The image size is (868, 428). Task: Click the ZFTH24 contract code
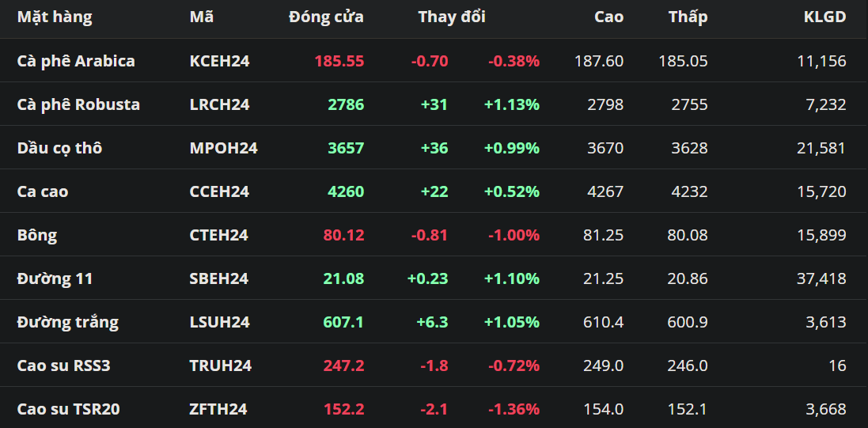(218, 409)
